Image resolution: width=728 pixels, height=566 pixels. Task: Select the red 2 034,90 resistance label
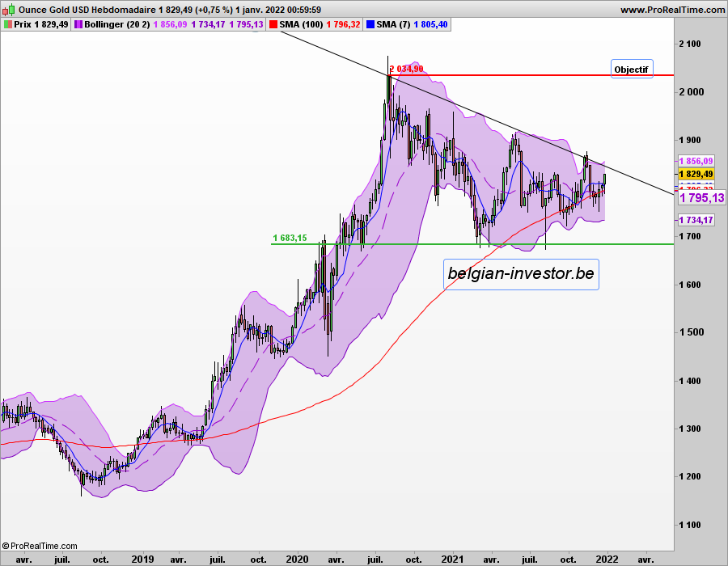click(x=406, y=70)
